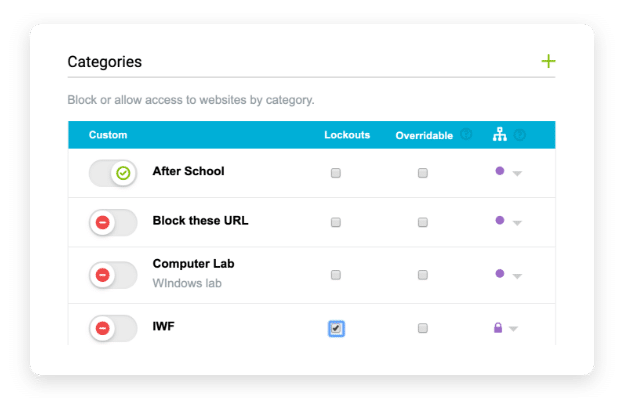This screenshot has height=411, width=624.
Task: Click the Custom column header
Action: pos(108,135)
